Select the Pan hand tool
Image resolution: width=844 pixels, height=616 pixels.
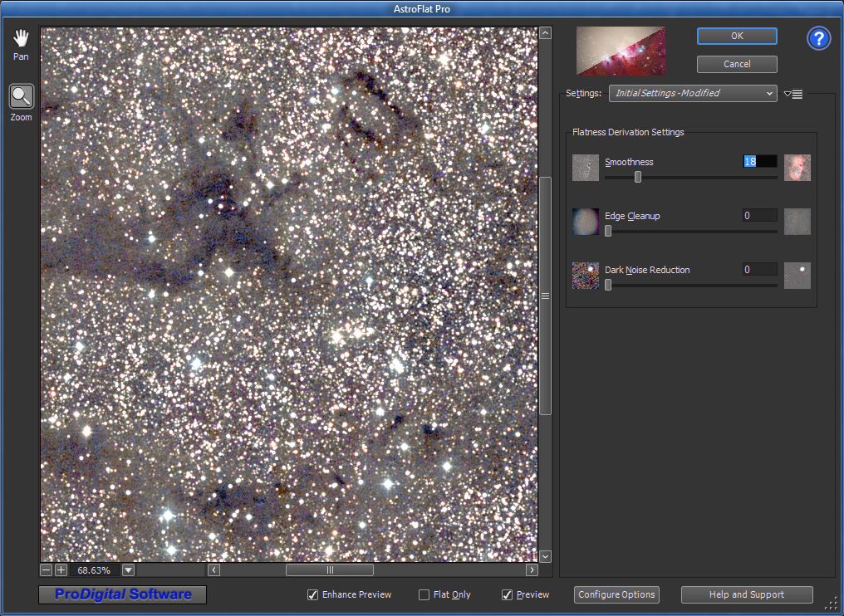point(21,39)
